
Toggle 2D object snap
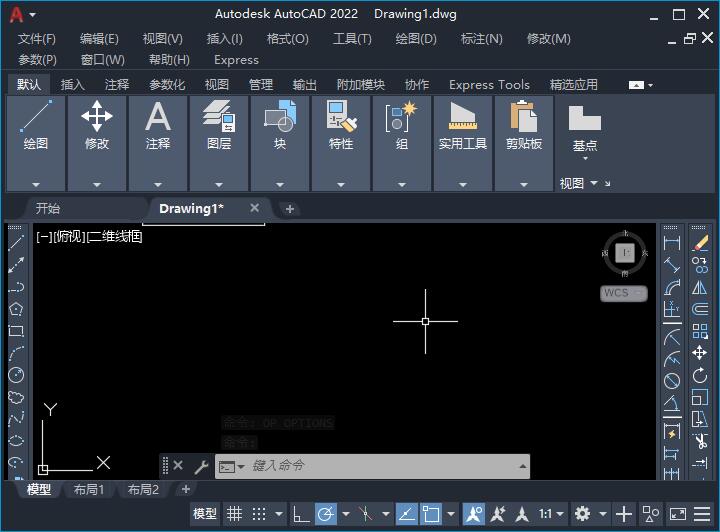point(431,514)
